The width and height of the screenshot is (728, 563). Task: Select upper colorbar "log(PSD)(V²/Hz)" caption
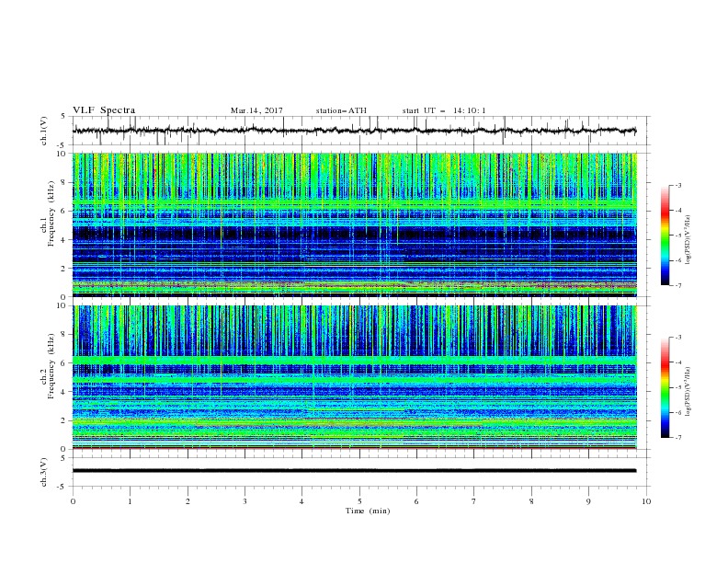point(688,240)
